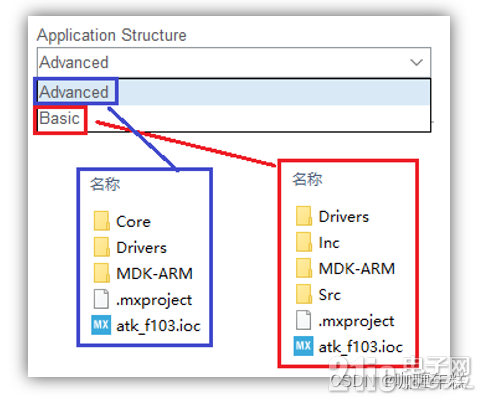482x399 pixels.
Task: Select the Inc folder name
Action: click(x=329, y=243)
